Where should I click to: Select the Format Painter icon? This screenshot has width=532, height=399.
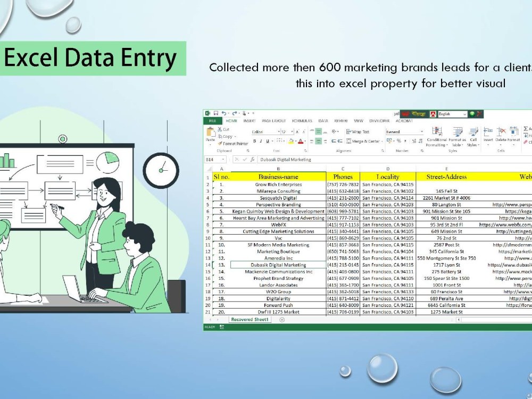(x=220, y=143)
